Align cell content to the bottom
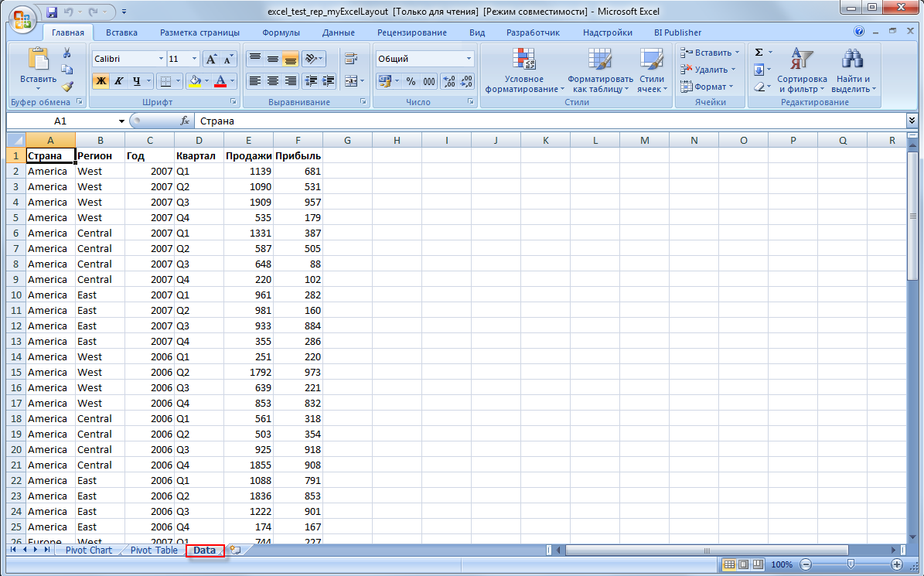 [290, 59]
